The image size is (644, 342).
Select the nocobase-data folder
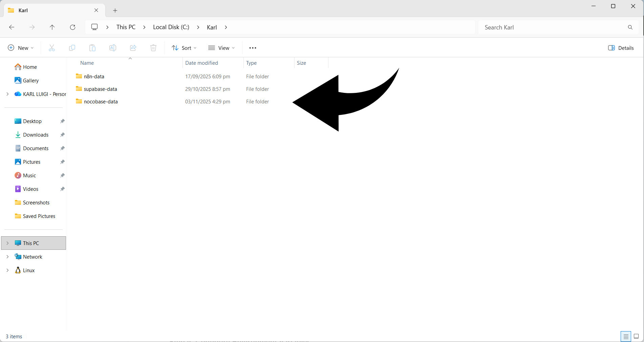click(x=101, y=101)
